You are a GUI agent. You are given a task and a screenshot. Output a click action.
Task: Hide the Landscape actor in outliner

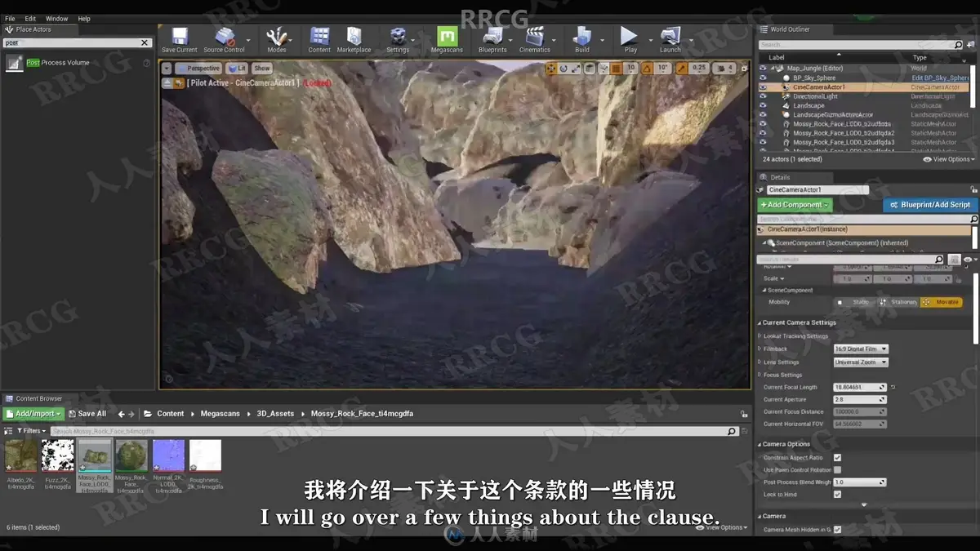click(x=763, y=105)
